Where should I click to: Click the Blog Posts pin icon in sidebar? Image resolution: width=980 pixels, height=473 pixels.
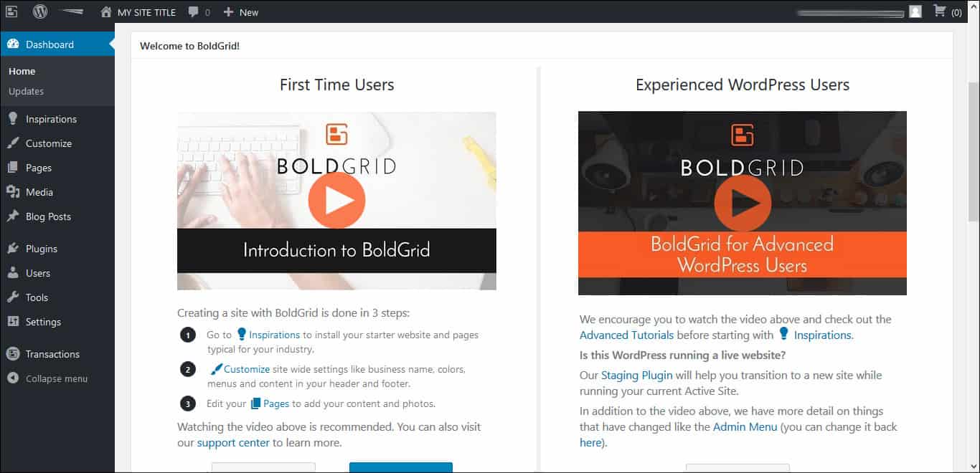(x=13, y=216)
